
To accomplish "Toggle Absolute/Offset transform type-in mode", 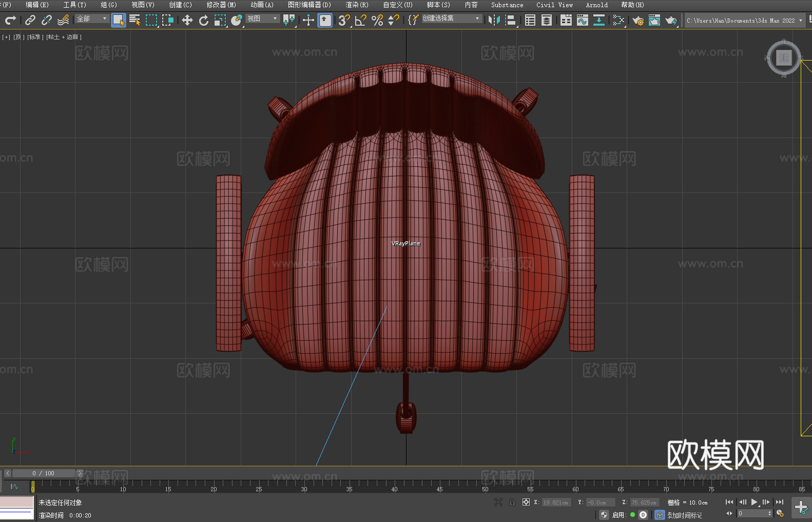I will [x=526, y=502].
